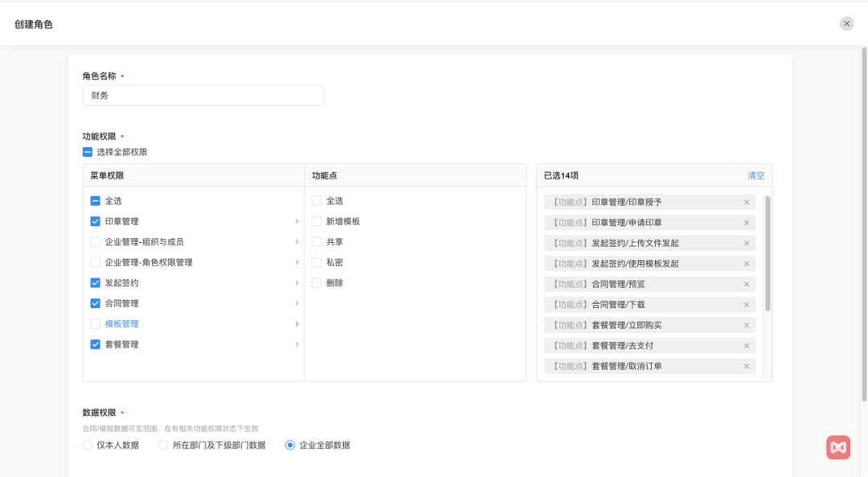Click the 菜单权限 column header
This screenshot has width=868, height=477.
click(x=107, y=175)
